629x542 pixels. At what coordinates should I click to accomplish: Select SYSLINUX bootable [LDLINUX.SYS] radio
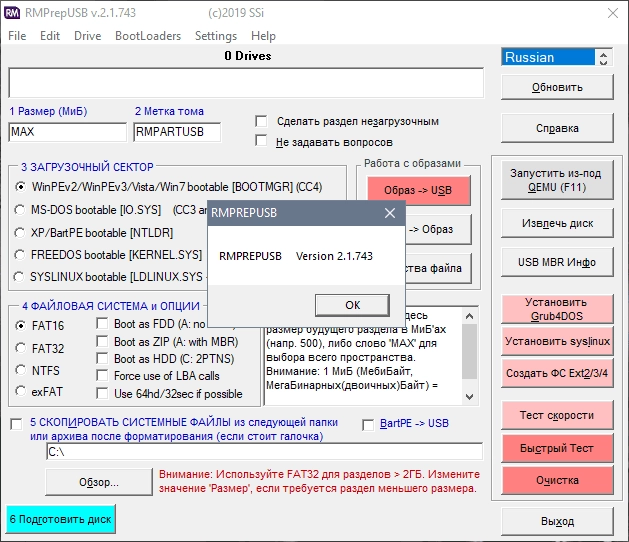18,277
